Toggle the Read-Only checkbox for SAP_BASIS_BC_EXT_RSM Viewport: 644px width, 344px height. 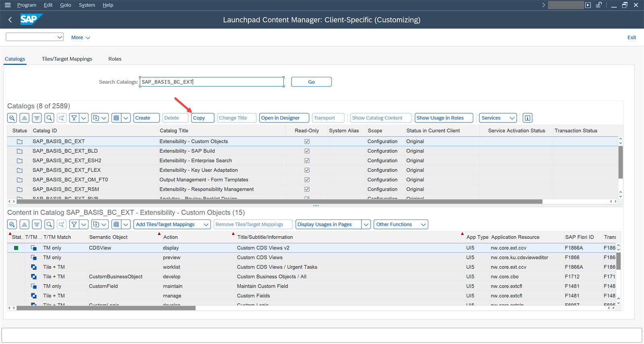point(307,189)
